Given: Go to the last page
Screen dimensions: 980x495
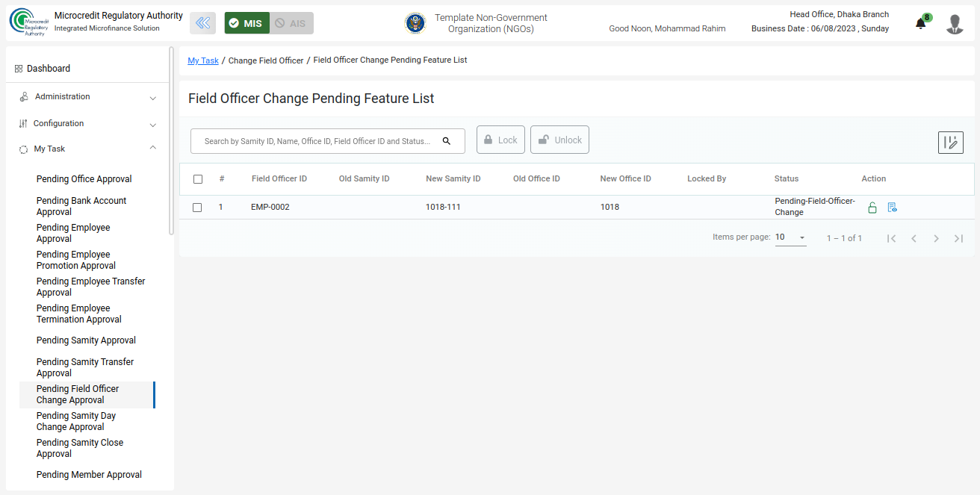Looking at the screenshot, I should pyautogui.click(x=958, y=238).
